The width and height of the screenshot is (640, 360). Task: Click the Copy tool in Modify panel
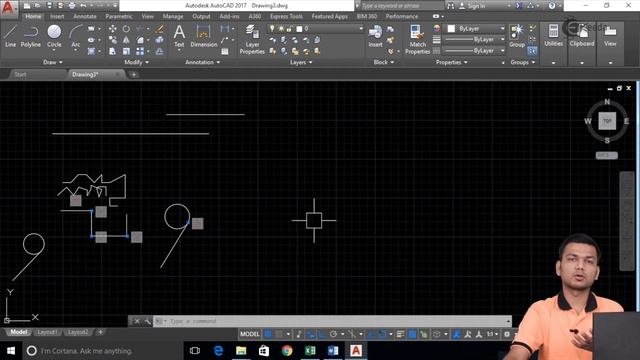113,40
